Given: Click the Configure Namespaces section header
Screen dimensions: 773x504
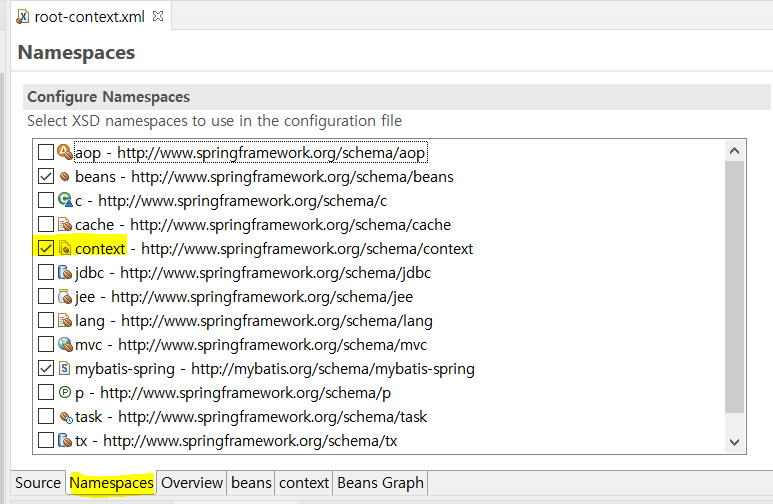Looking at the screenshot, I should pos(397,97).
